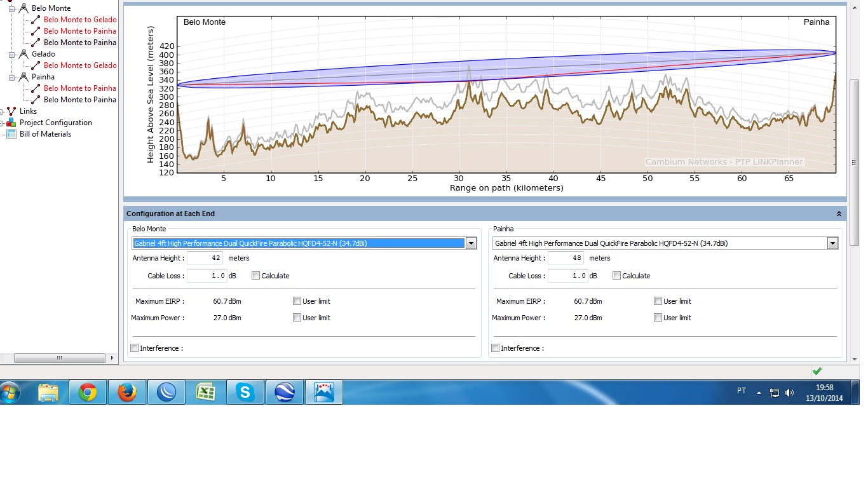This screenshot has width=868, height=488.
Task: Open Skype from the taskbar
Action: [245, 392]
